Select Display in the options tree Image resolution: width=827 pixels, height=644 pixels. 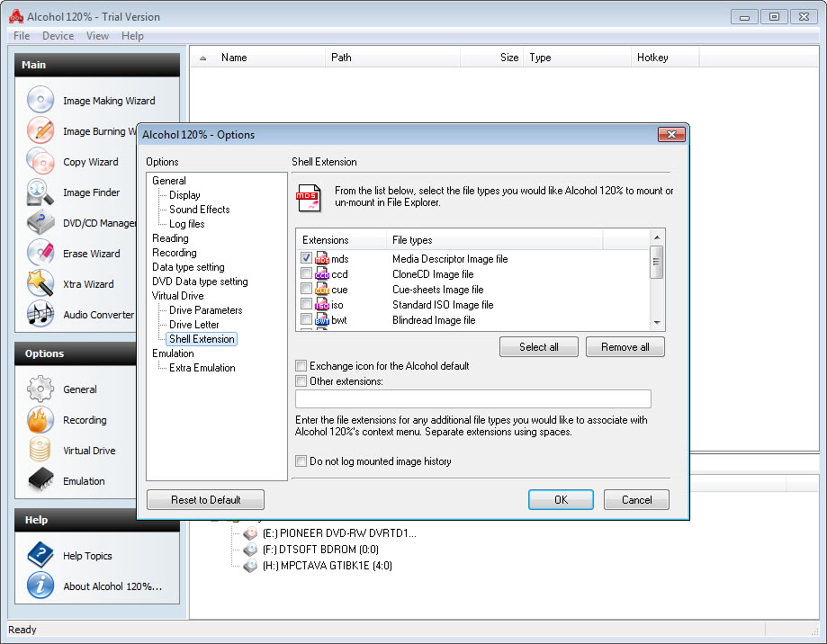tap(184, 195)
